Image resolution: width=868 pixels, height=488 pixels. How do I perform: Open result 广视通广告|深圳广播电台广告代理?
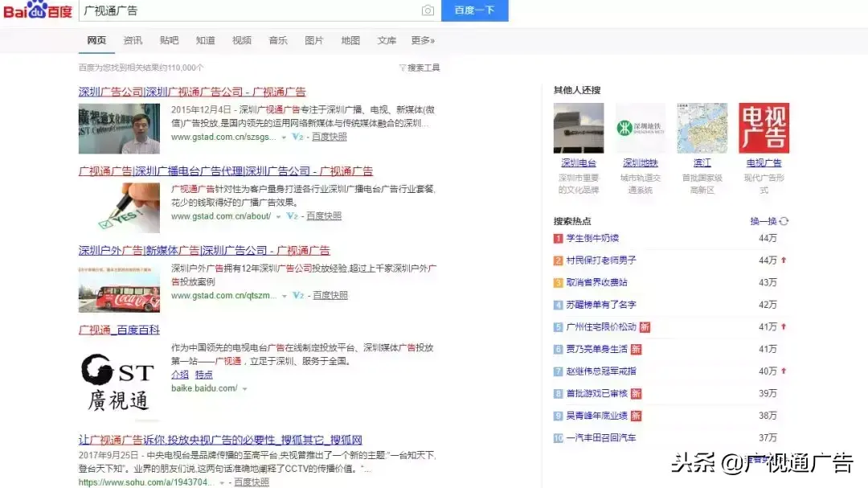pyautogui.click(x=226, y=171)
